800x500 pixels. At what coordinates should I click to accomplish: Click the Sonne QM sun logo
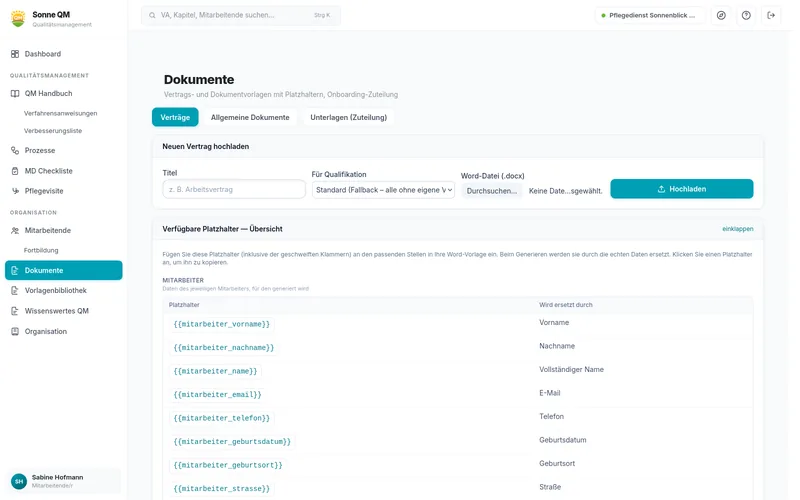(x=18, y=18)
